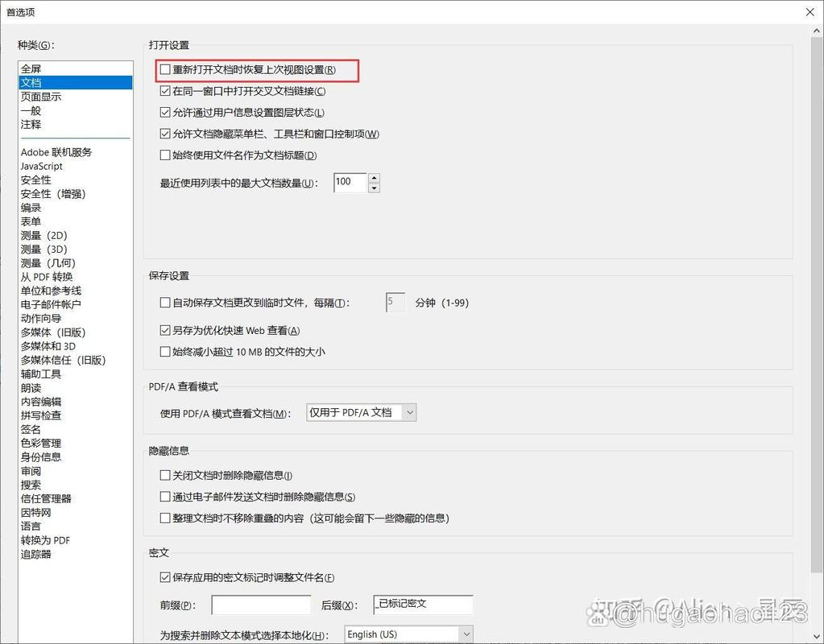
Task: Check 整理文档时不移除重叠的内容
Action: pos(165,518)
